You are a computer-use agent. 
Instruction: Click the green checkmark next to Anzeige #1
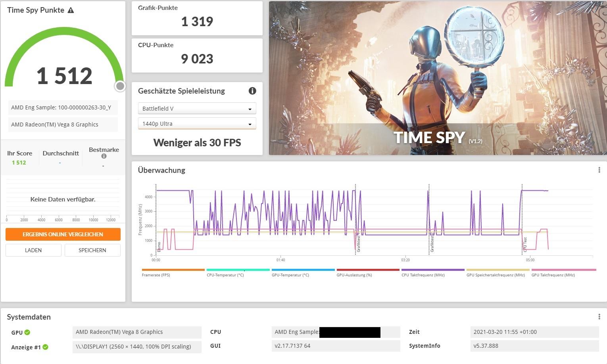[x=46, y=347]
